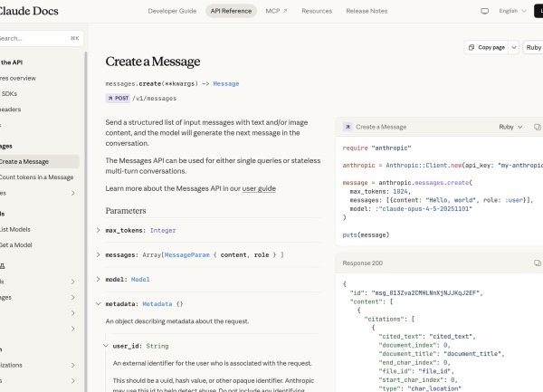Open the Copy page options chevron
Image resolution: width=543 pixels, height=392 pixels.
(514, 47)
